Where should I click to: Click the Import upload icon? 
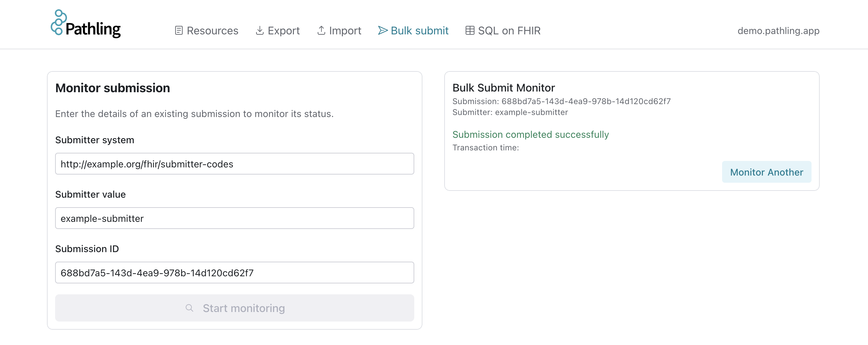pyautogui.click(x=321, y=30)
